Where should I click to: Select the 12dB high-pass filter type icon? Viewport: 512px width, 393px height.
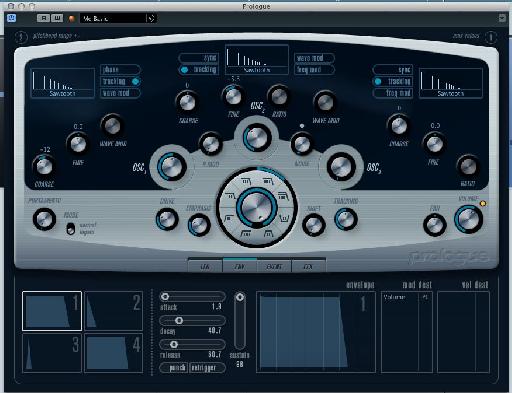[228, 219]
